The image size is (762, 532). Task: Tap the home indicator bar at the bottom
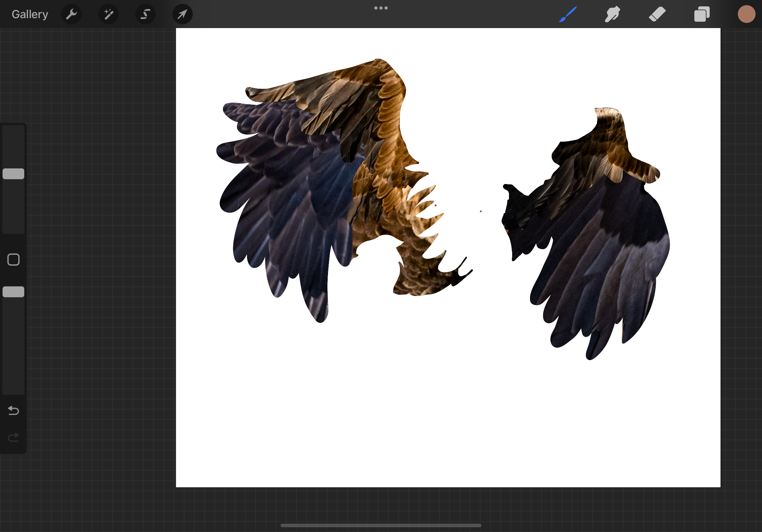click(381, 525)
